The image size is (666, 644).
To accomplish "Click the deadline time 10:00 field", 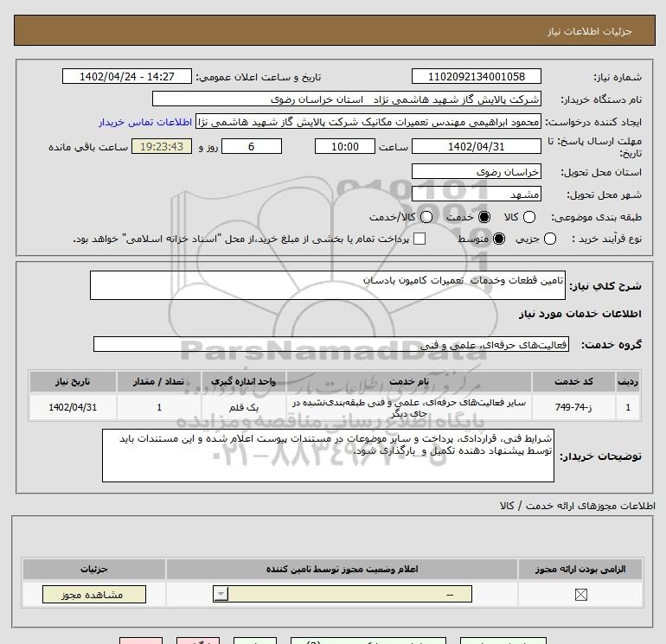I will pos(345,146).
